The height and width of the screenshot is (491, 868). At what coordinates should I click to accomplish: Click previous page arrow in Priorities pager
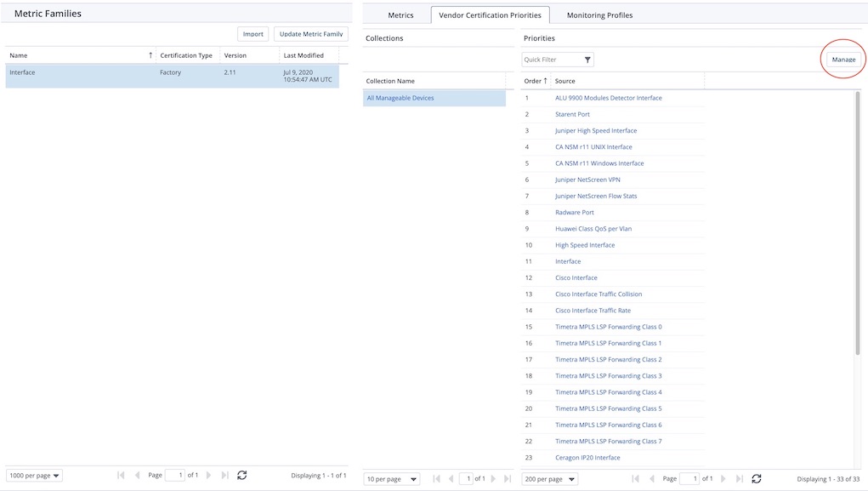(x=652, y=479)
